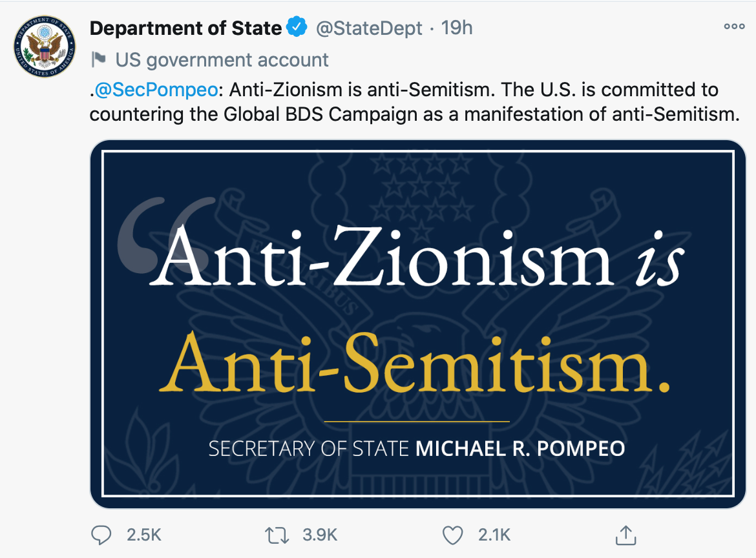The width and height of the screenshot is (756, 558).
Task: Retweet using the retweet arrows icon
Action: (x=278, y=535)
